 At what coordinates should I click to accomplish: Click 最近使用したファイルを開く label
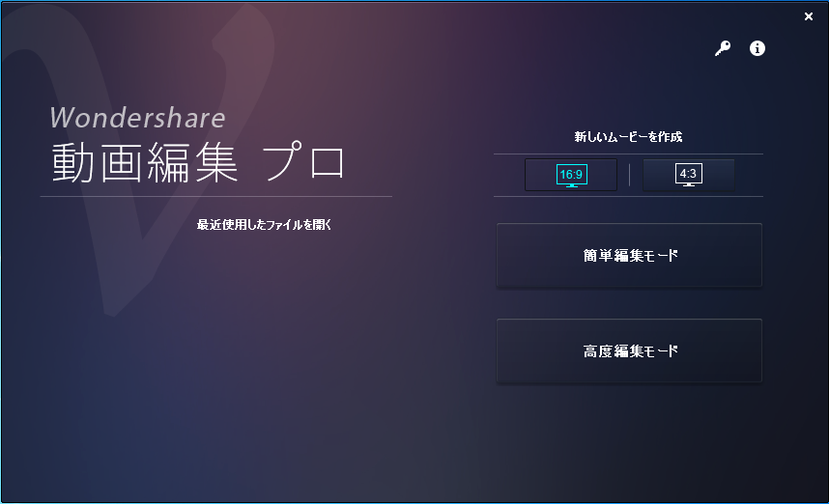pyautogui.click(x=264, y=225)
